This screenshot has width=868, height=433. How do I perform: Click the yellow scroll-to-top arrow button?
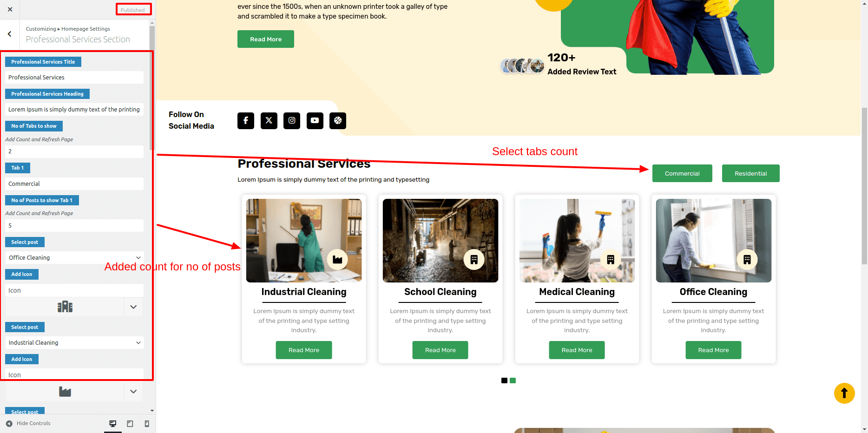(x=844, y=393)
